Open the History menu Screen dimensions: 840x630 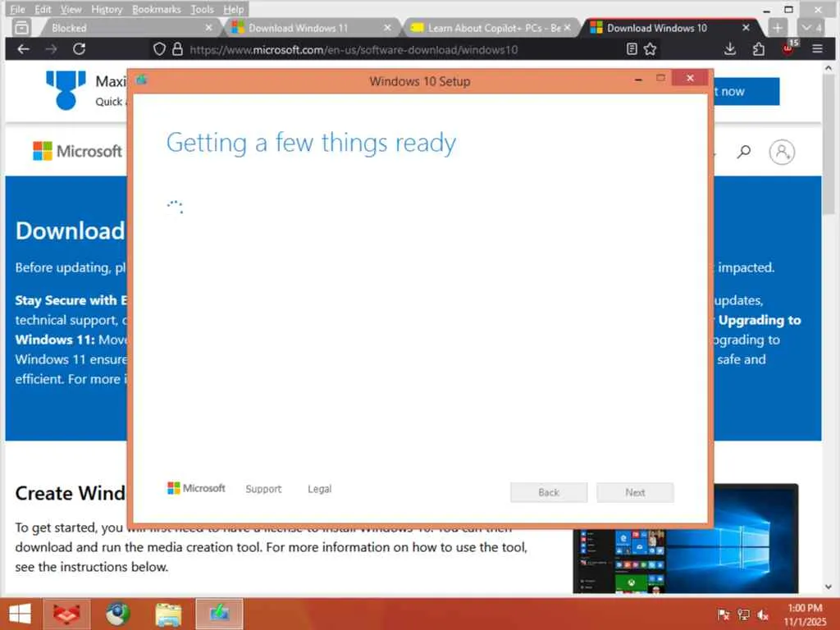(x=107, y=9)
